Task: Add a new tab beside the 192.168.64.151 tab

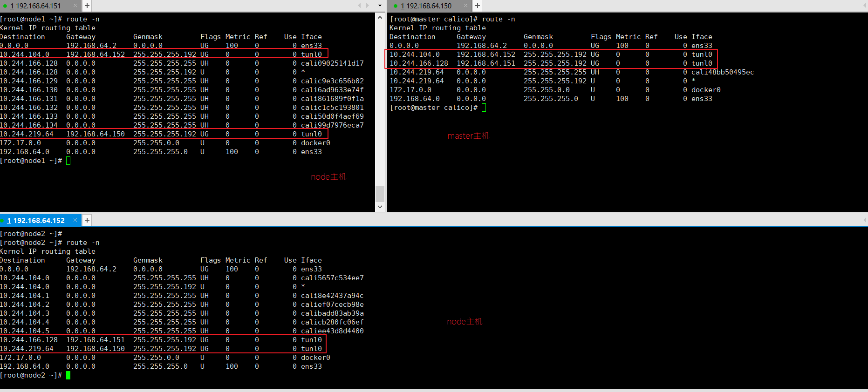Action: click(87, 6)
